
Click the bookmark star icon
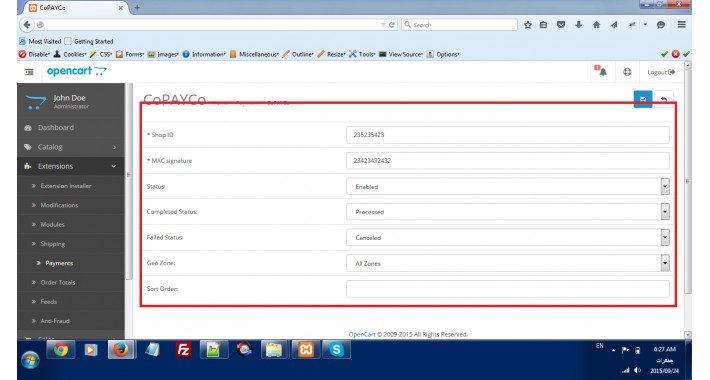pos(528,25)
